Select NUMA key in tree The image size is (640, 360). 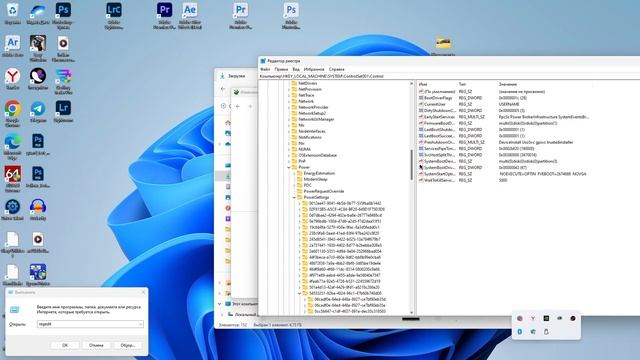[304, 149]
